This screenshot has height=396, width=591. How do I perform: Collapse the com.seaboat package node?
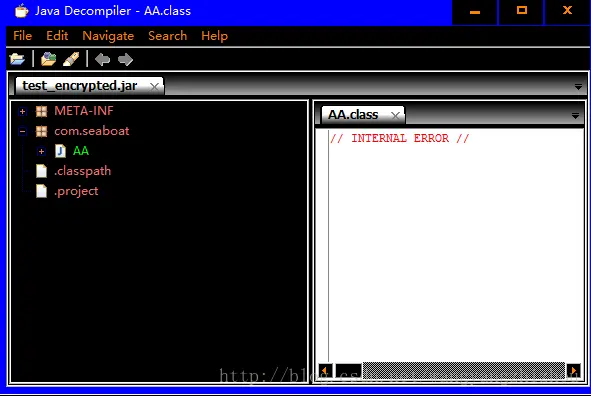22,131
